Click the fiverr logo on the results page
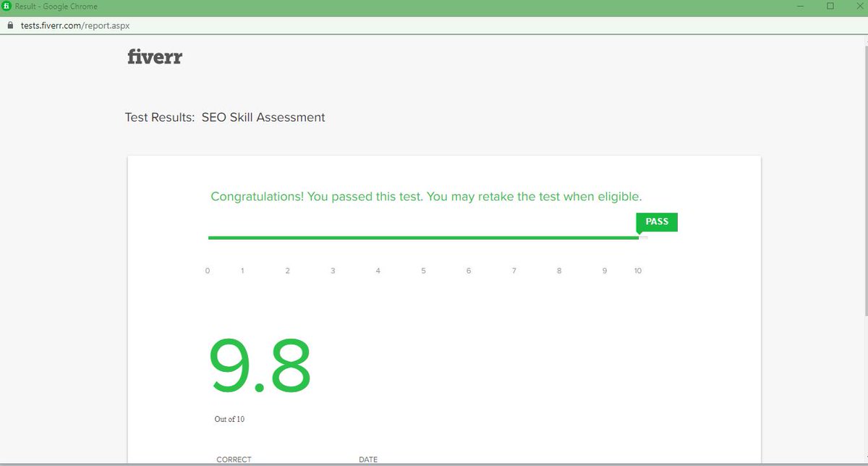 tap(154, 56)
